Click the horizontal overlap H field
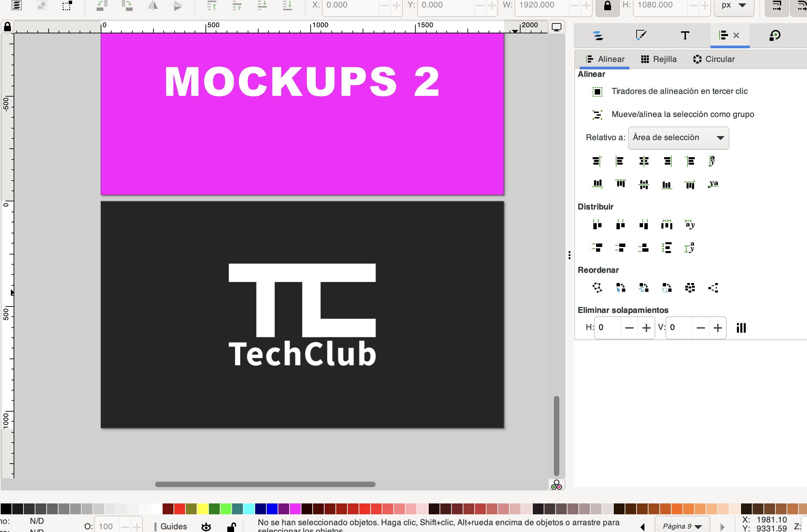Viewport: 807px width, 532px height. coord(608,328)
